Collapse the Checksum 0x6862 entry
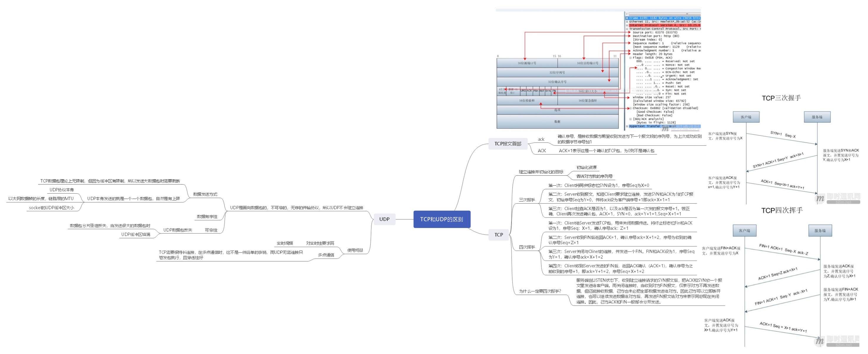 pos(630,108)
